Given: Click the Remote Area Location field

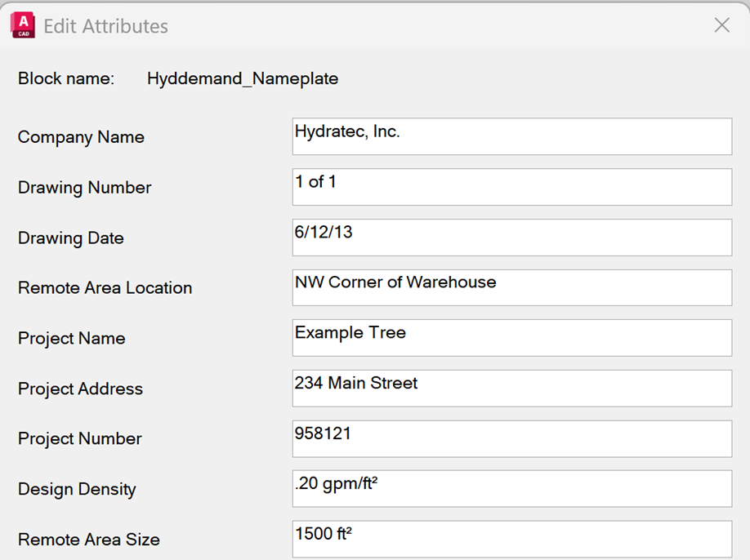Looking at the screenshot, I should (511, 287).
